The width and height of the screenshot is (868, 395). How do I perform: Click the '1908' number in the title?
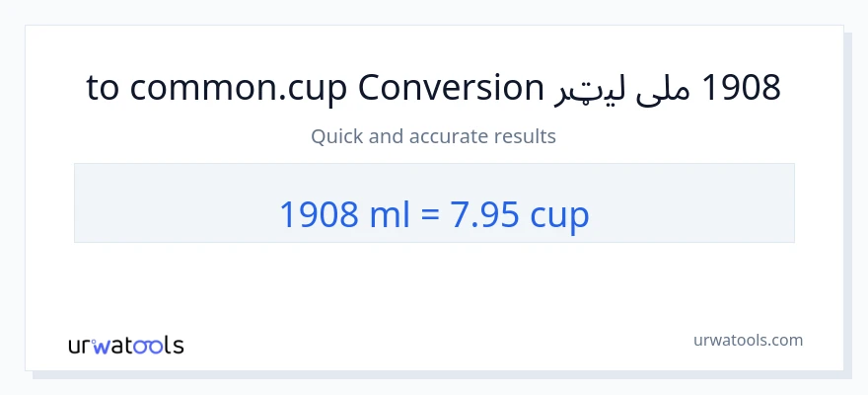[740, 88]
